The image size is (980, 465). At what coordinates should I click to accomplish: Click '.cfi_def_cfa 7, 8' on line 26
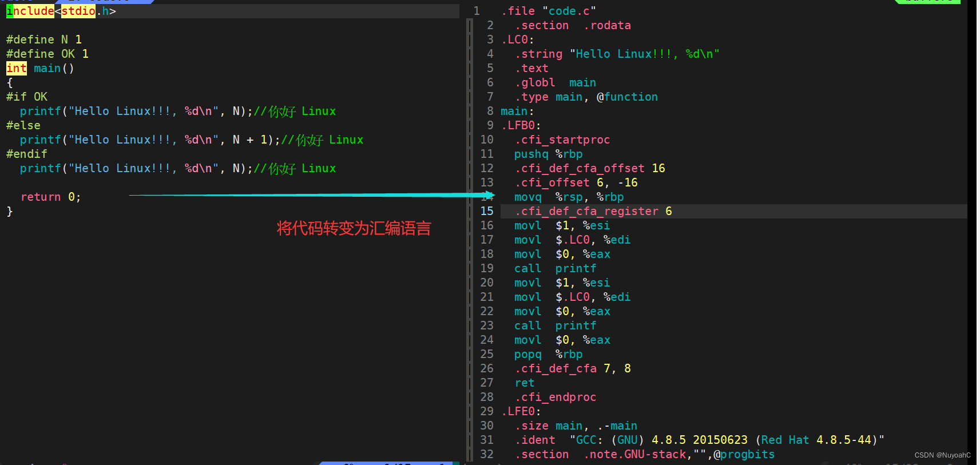click(x=573, y=368)
